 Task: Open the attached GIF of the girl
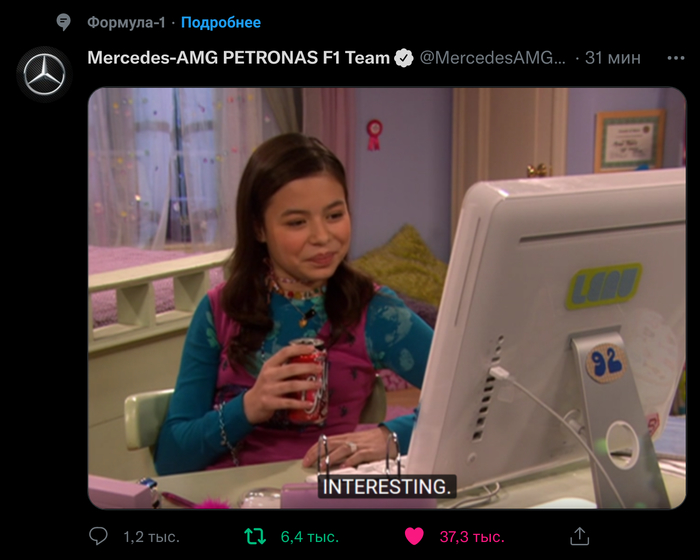pos(387,298)
